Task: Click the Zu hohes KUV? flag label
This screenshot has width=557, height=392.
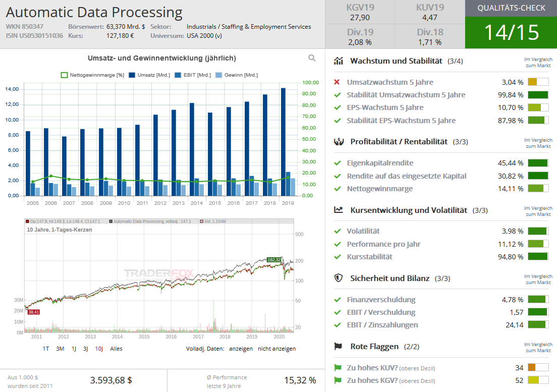Action: tap(391, 368)
